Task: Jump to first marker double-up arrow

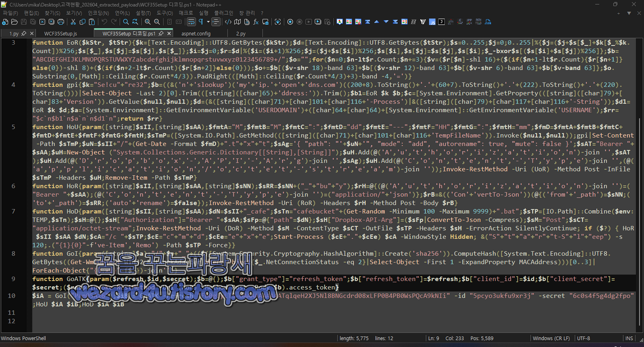Action: [367, 22]
